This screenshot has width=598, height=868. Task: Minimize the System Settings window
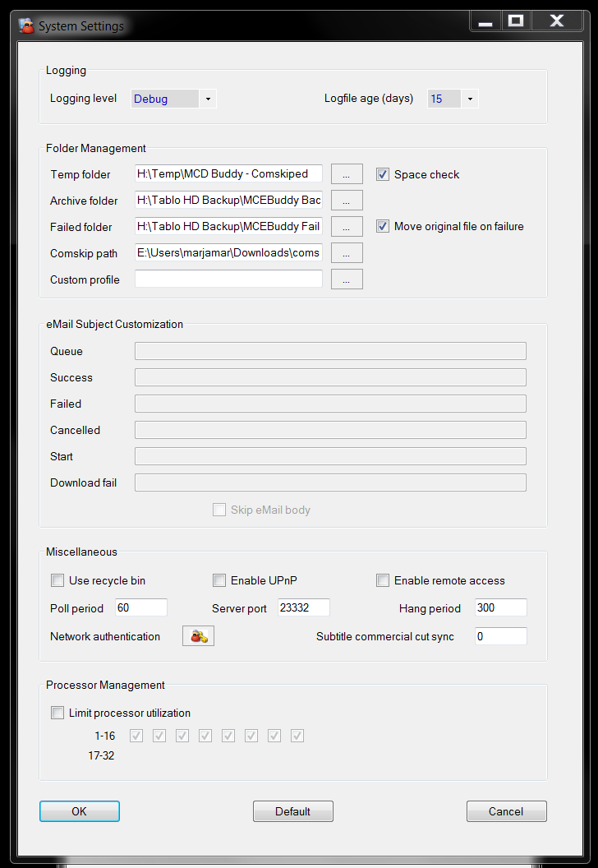(485, 21)
